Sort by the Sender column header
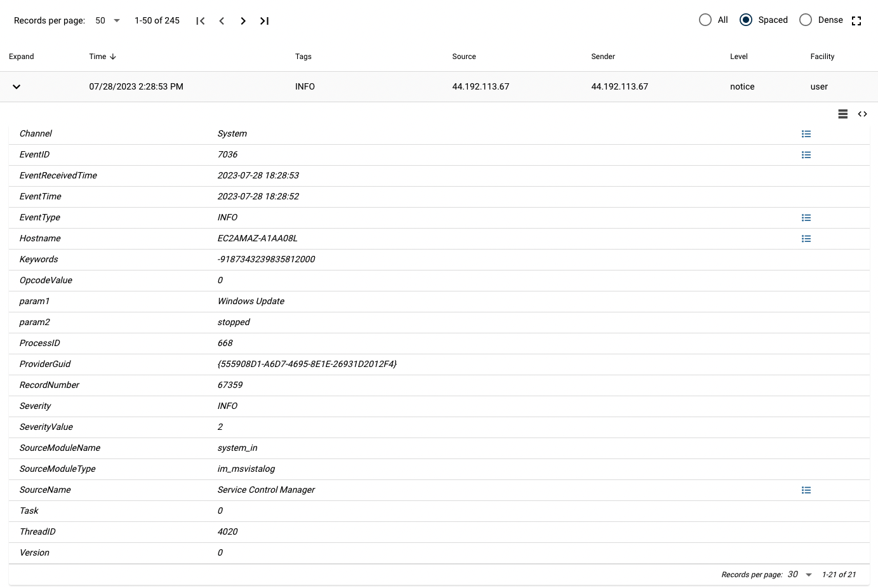The width and height of the screenshot is (878, 588). click(603, 57)
